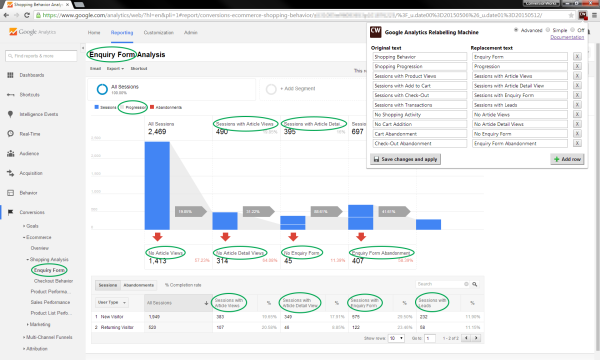Select the Off mode radio button

573,30
